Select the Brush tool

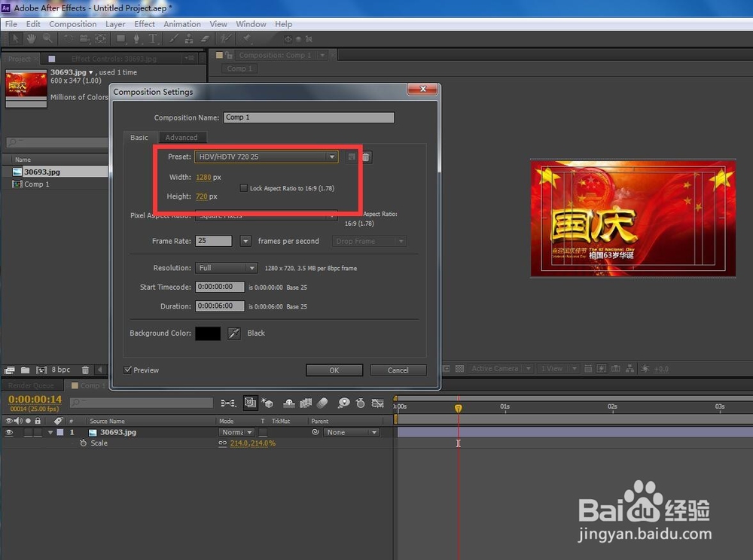click(x=173, y=38)
